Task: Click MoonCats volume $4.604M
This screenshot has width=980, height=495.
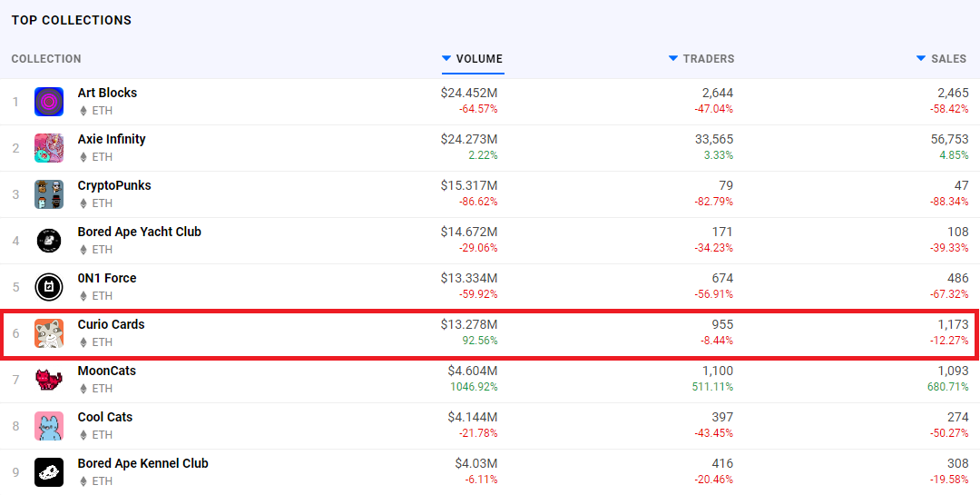Action: pyautogui.click(x=473, y=371)
